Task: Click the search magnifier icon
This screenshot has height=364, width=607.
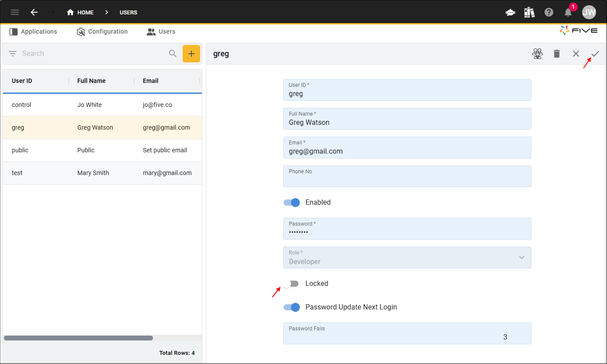Action: (x=173, y=54)
